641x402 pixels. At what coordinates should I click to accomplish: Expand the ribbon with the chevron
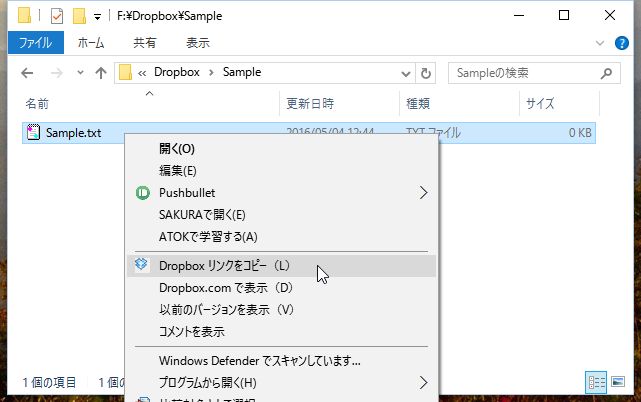pyautogui.click(x=600, y=43)
